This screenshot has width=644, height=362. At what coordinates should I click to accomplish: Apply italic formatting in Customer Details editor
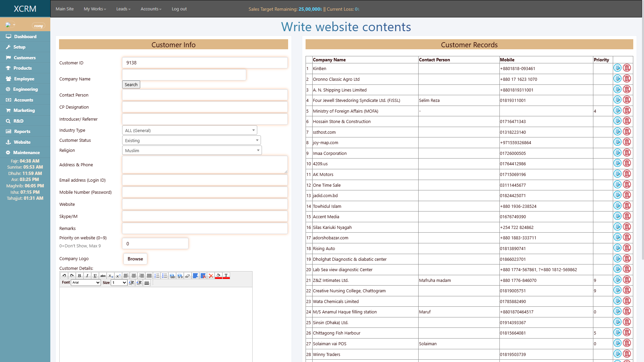[87, 276]
